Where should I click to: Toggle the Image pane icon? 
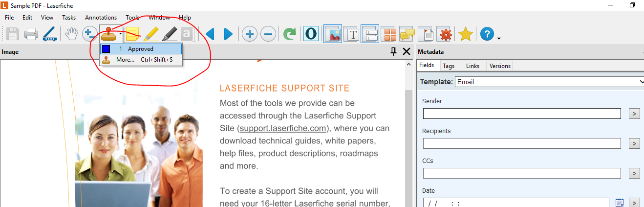tap(333, 34)
